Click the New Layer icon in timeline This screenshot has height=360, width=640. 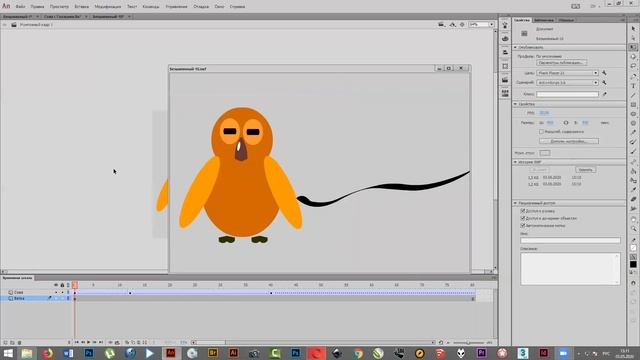tap(5, 342)
